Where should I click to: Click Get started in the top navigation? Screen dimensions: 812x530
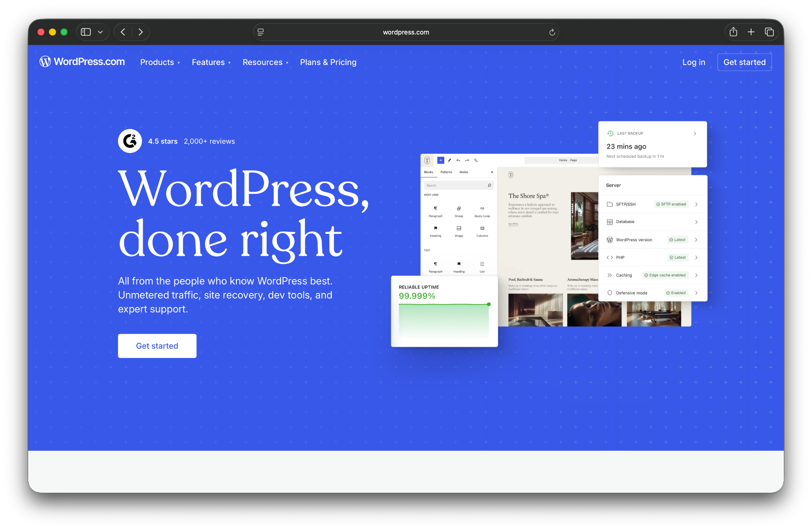[x=745, y=62]
